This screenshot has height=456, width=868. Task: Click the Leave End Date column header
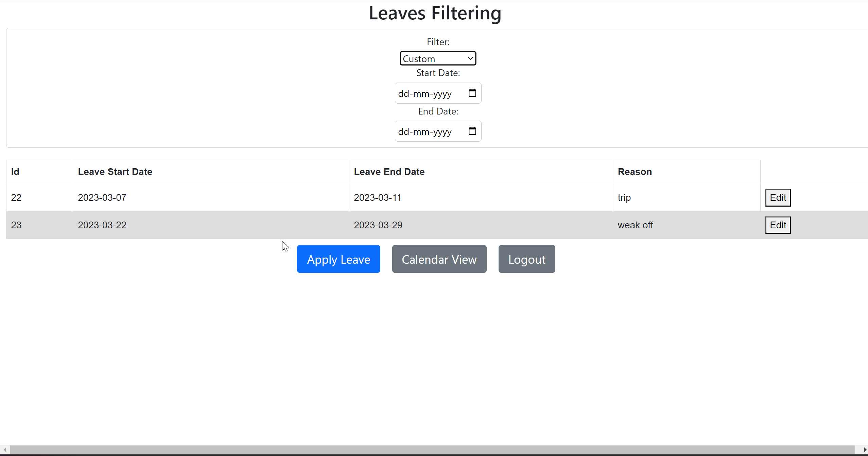389,172
